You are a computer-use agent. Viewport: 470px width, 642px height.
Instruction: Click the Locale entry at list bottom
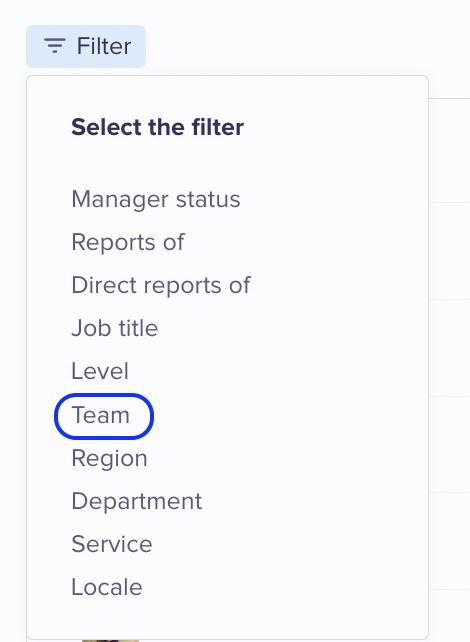point(107,587)
